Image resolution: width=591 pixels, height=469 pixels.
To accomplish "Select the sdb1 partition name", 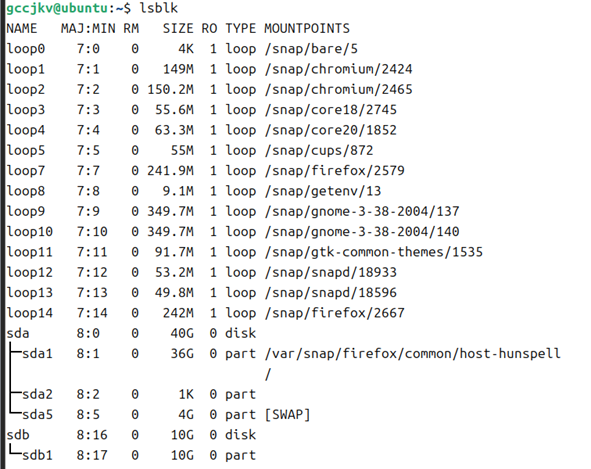I will (x=37, y=456).
